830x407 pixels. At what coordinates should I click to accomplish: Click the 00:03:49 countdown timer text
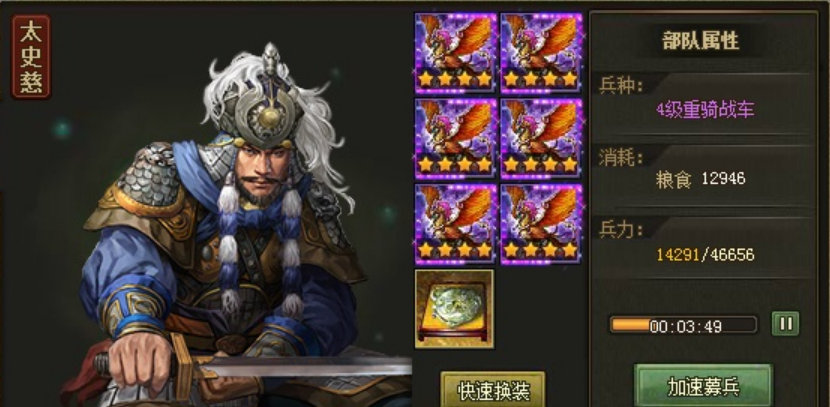pyautogui.click(x=686, y=326)
